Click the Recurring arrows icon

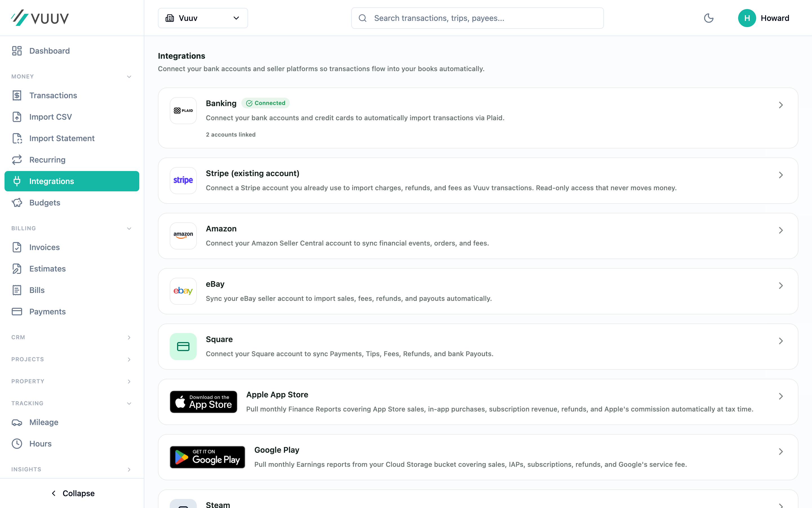(17, 160)
